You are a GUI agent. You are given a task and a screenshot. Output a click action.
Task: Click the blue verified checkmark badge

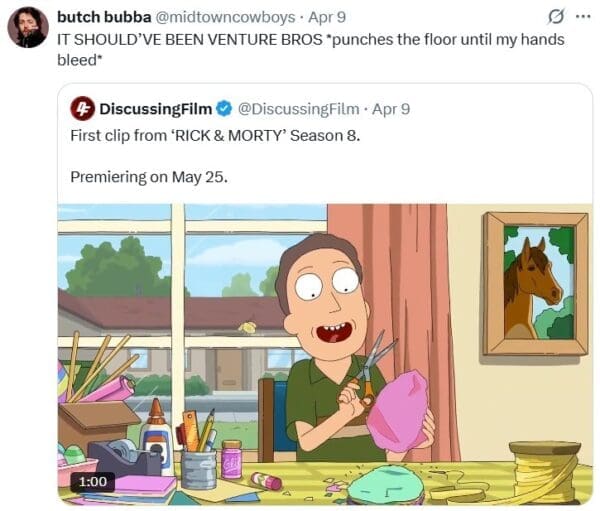224,108
